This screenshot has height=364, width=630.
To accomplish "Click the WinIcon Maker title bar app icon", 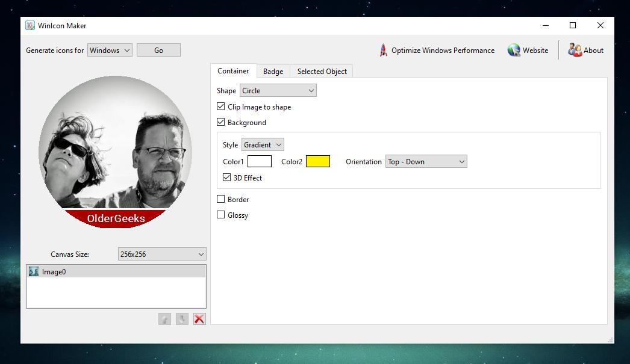I will 30,26.
